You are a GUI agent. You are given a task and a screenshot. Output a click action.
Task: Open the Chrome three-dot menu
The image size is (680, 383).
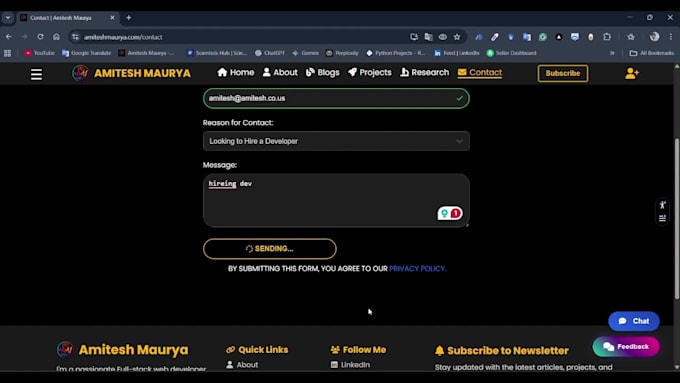click(x=670, y=37)
